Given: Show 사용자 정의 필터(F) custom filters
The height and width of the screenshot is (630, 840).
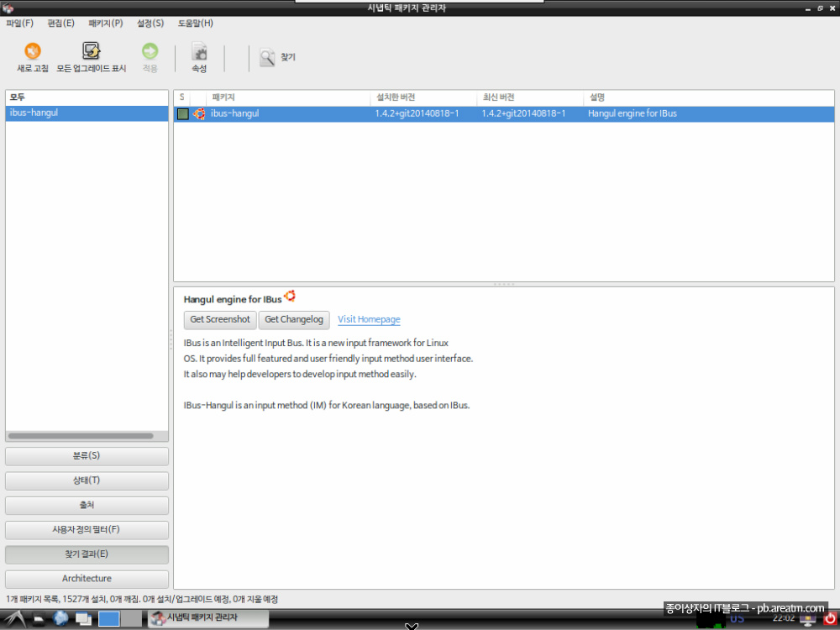Looking at the screenshot, I should (87, 530).
